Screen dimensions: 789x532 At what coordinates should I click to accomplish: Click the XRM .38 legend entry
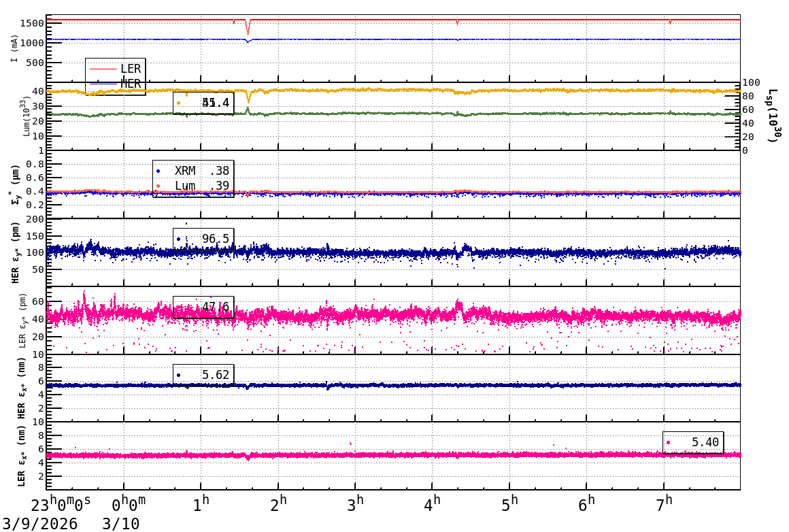(x=194, y=171)
